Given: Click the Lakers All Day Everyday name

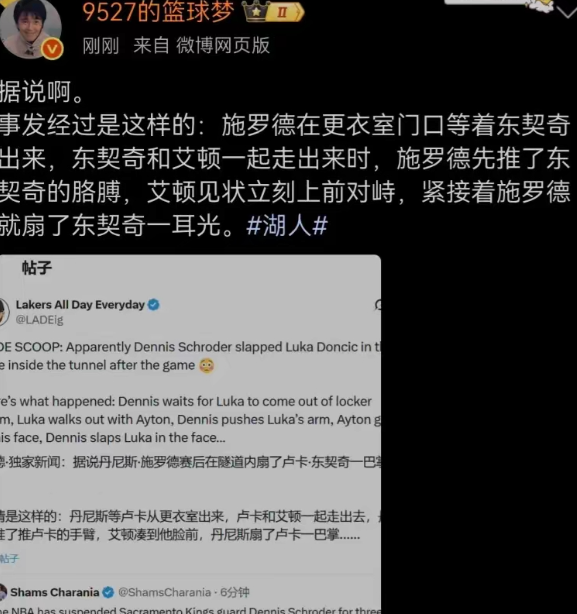Looking at the screenshot, I should 80,305.
